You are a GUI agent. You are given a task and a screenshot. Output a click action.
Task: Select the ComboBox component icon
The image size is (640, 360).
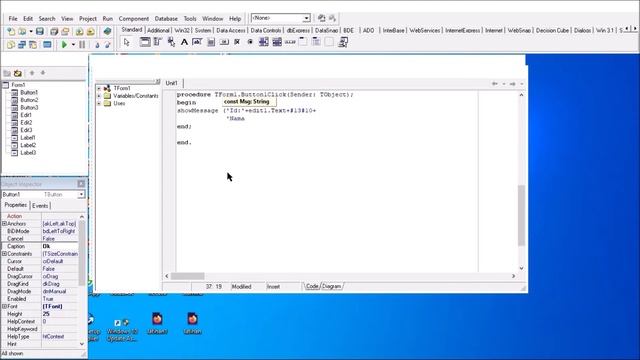pyautogui.click(x=277, y=42)
